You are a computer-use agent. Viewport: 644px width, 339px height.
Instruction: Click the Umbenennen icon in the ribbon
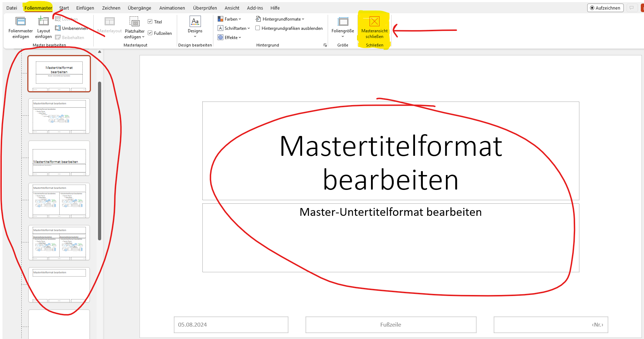pos(58,28)
